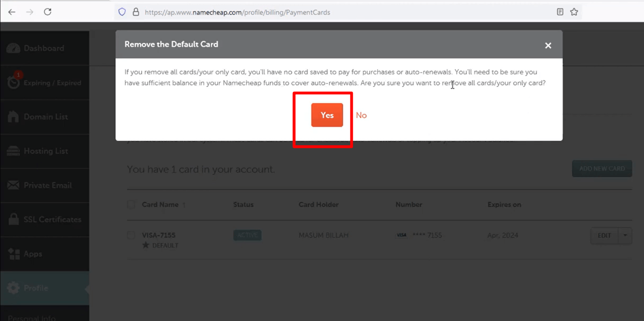Click the masked number **** 7155
The height and width of the screenshot is (321, 644).
[427, 235]
